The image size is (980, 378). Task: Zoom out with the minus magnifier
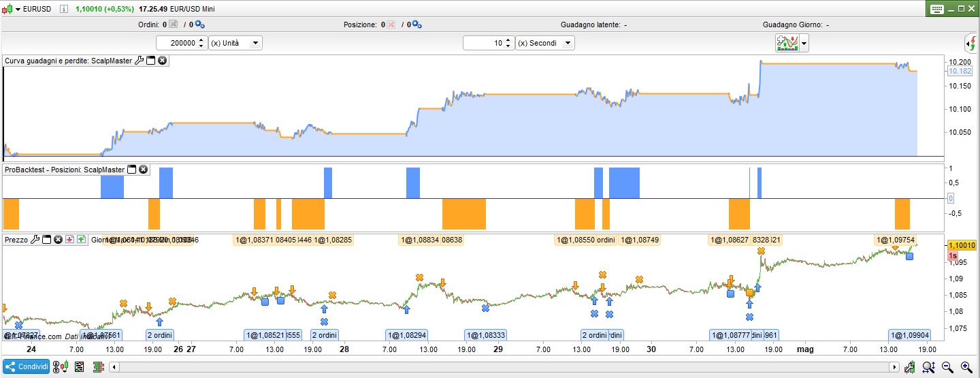(947, 367)
